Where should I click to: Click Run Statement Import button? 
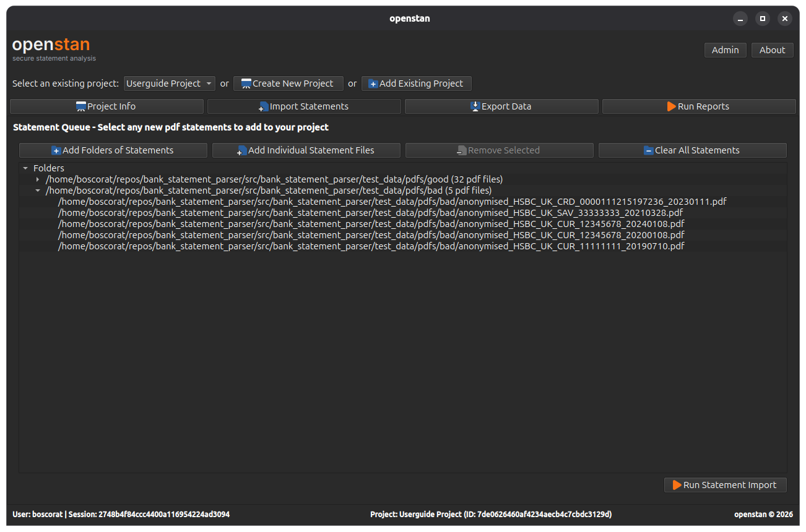click(726, 485)
